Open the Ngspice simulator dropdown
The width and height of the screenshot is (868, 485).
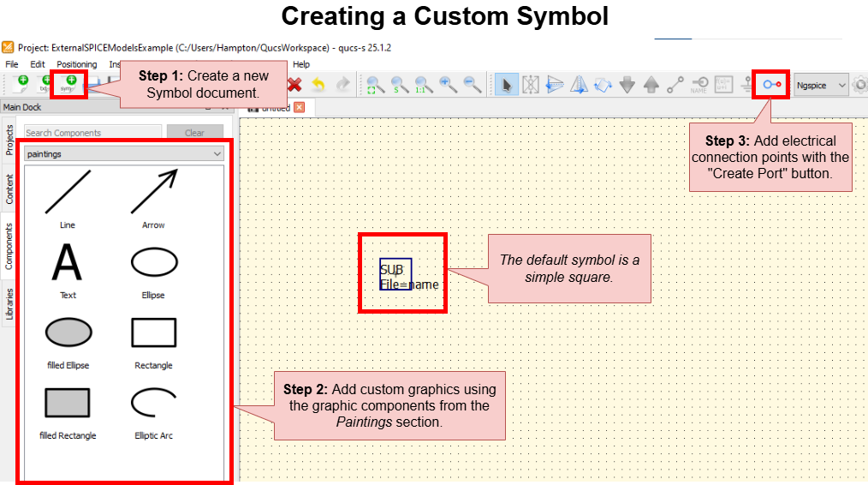pos(821,86)
